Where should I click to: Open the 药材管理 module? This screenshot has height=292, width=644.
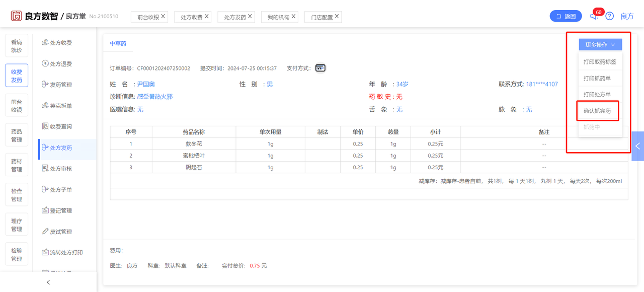[17, 165]
